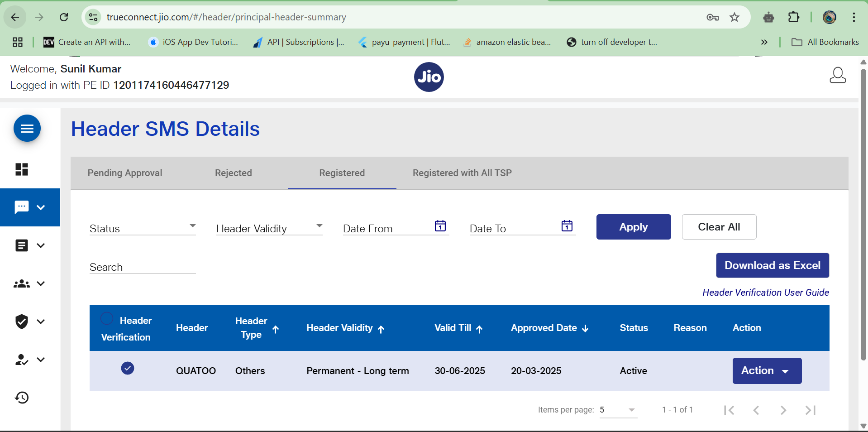Click the Download as Excel button

772,265
